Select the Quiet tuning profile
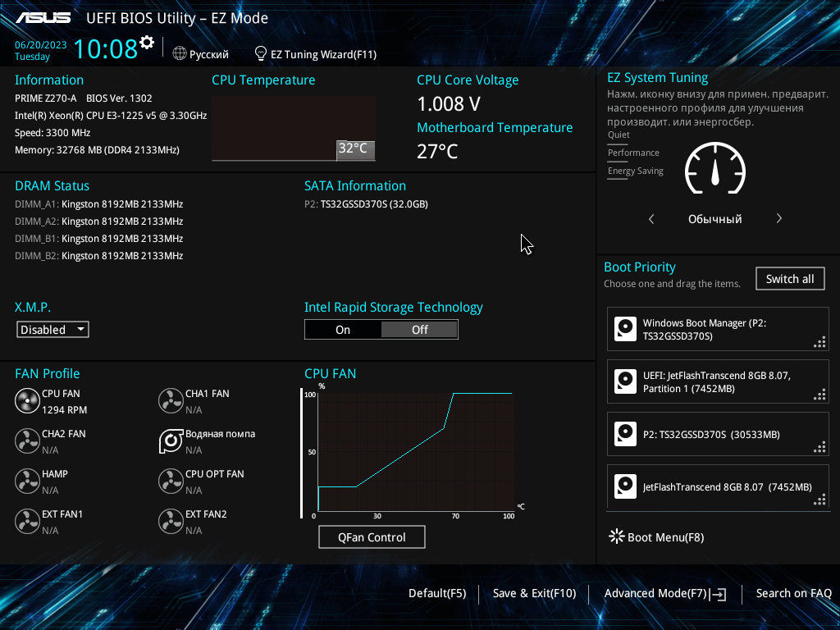 619,135
